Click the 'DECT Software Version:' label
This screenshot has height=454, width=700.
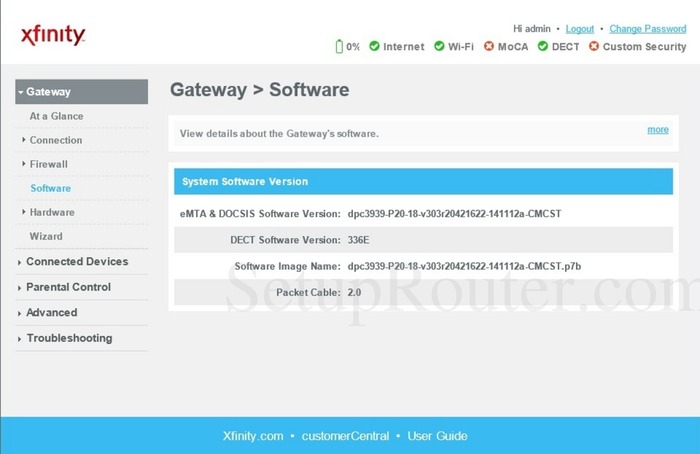tap(285, 240)
